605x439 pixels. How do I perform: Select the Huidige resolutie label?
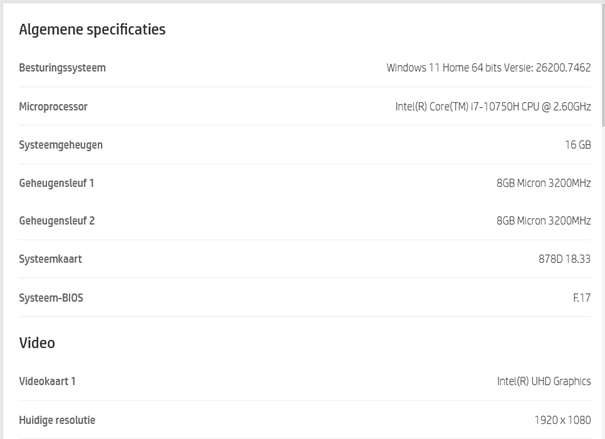tap(57, 420)
